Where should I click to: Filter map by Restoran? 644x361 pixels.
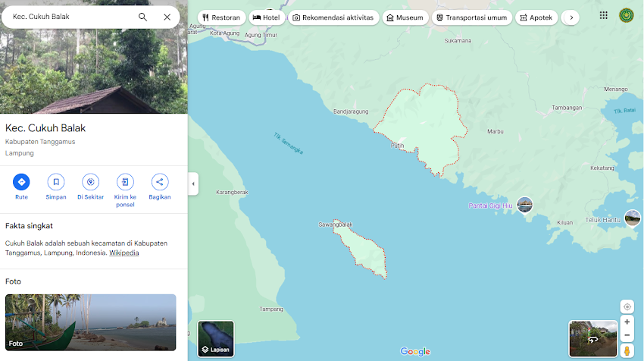[221, 17]
